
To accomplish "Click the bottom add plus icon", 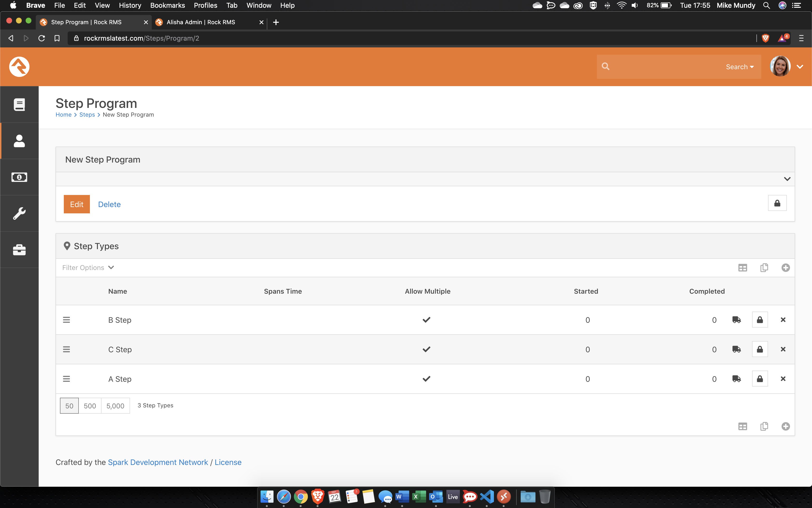I will coord(785,426).
